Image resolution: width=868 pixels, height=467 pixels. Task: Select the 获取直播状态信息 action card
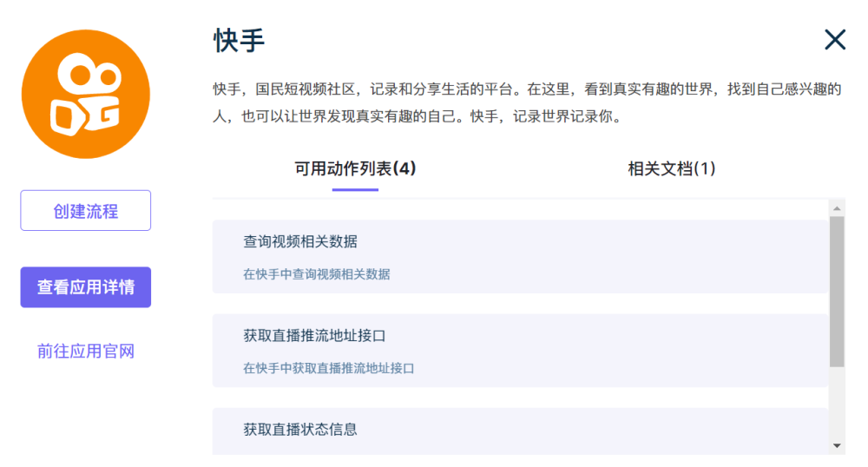pos(520,431)
